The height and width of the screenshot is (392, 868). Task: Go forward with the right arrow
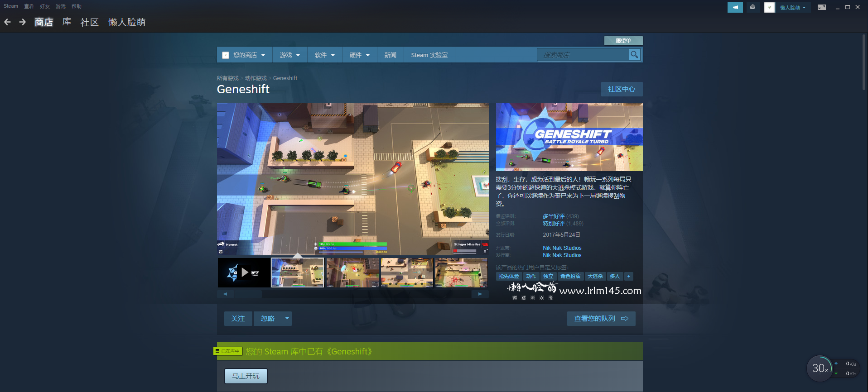[22, 22]
